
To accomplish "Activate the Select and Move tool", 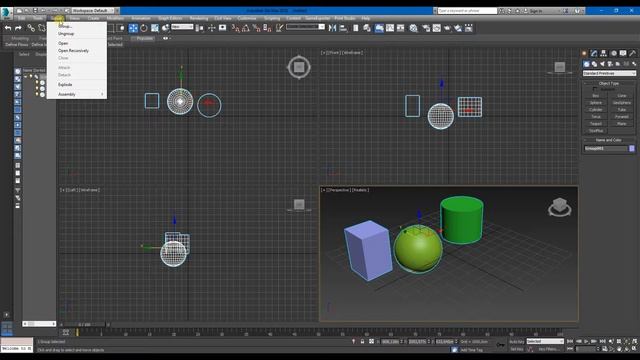I will tap(133, 28).
